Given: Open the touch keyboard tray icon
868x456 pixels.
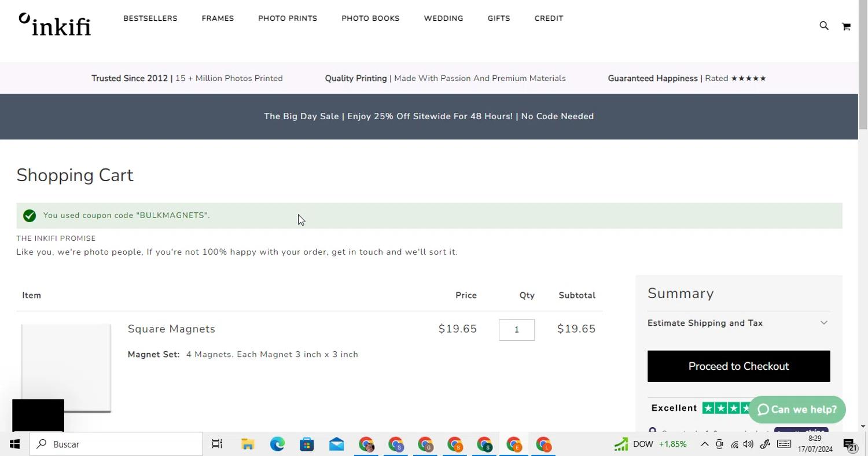Looking at the screenshot, I should [x=784, y=444].
